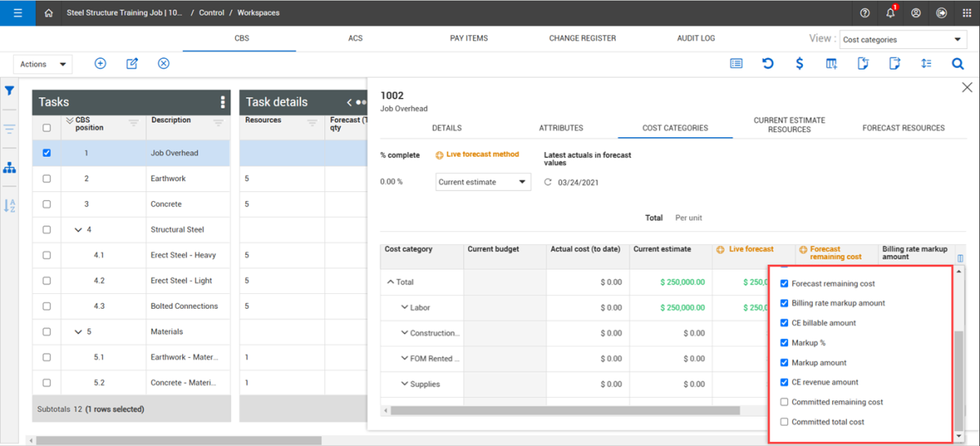The width and height of the screenshot is (980, 446).
Task: Open the Forecast Resources tab
Action: (903, 128)
